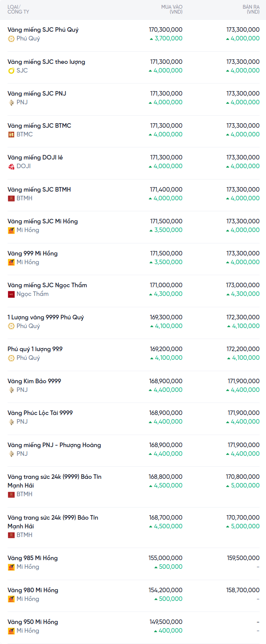Click PNJ logo under Vàng Kim Bảo 9999
Image resolution: width=266 pixels, height=644 pixels.
pyautogui.click(x=11, y=390)
